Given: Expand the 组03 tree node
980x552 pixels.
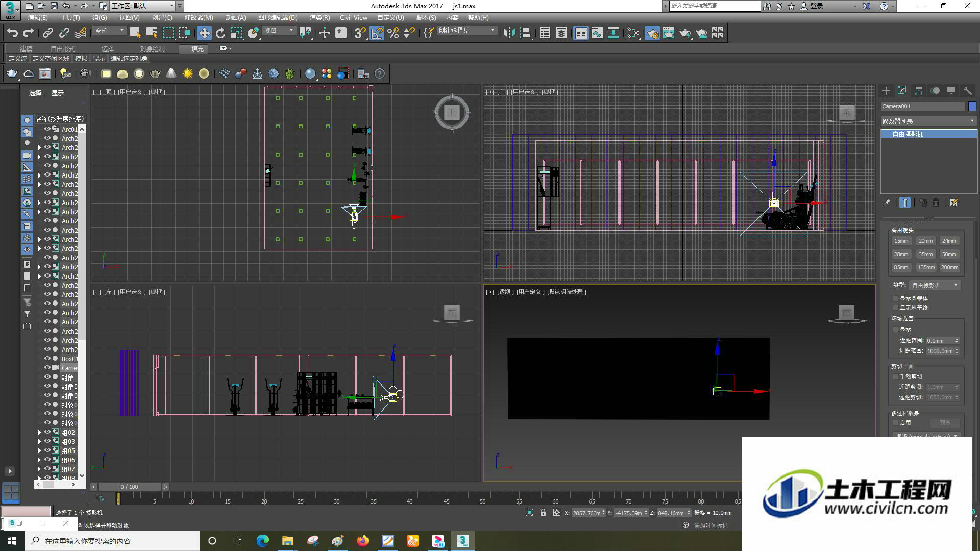Looking at the screenshot, I should (x=39, y=442).
